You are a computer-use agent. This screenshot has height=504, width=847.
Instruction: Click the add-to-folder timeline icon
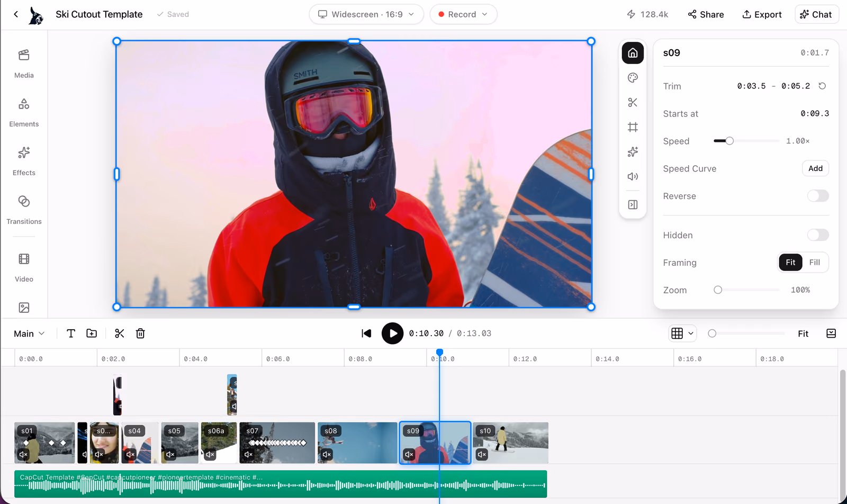(92, 333)
